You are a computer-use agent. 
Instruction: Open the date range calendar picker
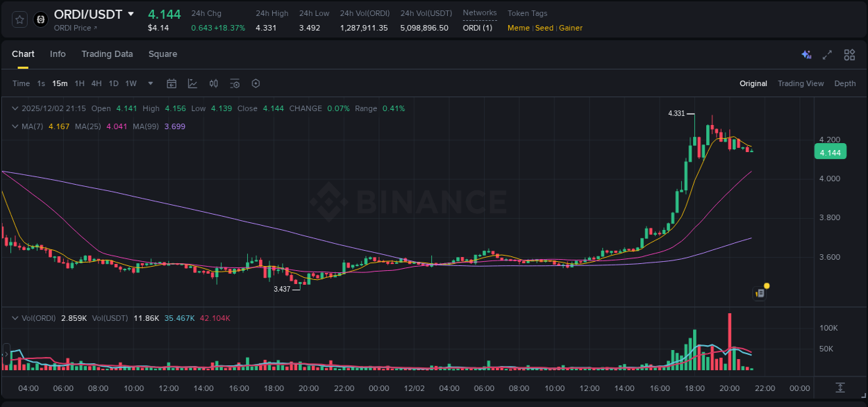coord(172,83)
